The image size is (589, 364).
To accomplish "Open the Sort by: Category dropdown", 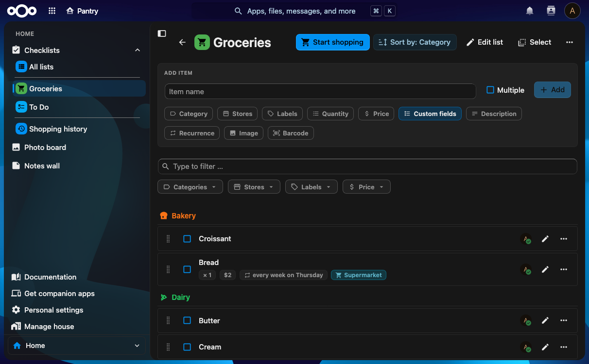I will pyautogui.click(x=415, y=42).
